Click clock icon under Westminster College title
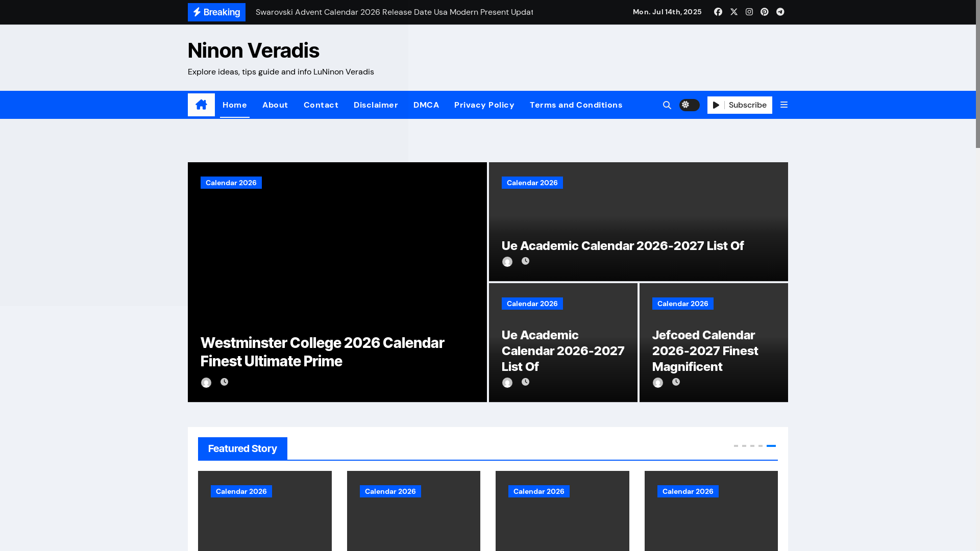The image size is (980, 551). [x=224, y=382]
